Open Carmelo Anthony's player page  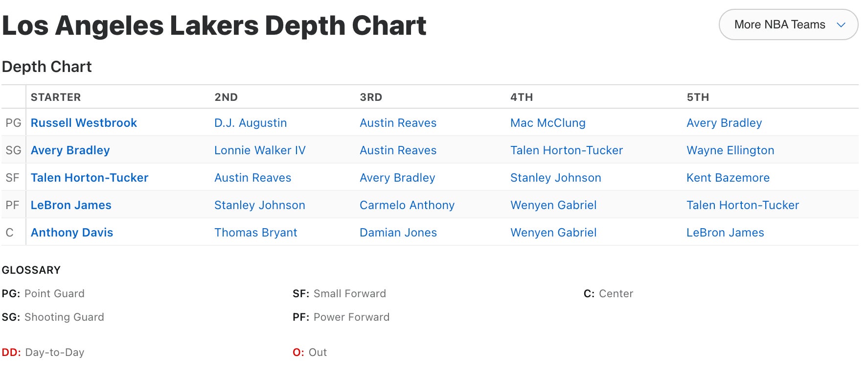(x=407, y=205)
